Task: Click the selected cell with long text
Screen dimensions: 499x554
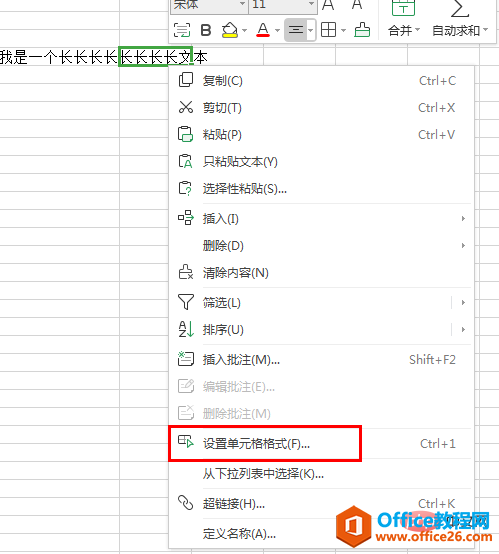Action: pyautogui.click(x=155, y=56)
